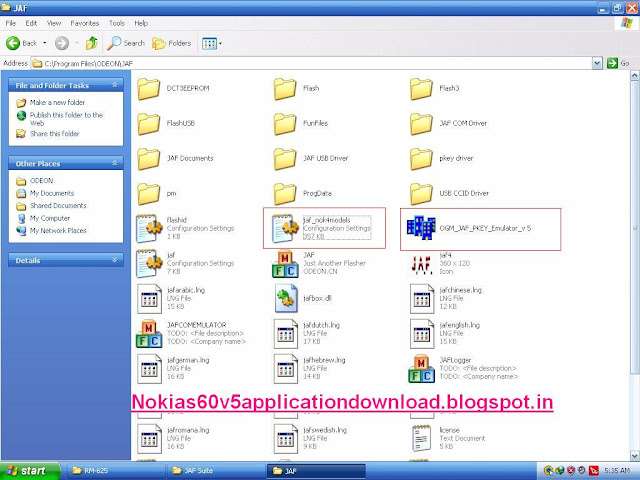The image size is (640, 480).
Task: Toggle the Folders pane button
Action: 171,43
